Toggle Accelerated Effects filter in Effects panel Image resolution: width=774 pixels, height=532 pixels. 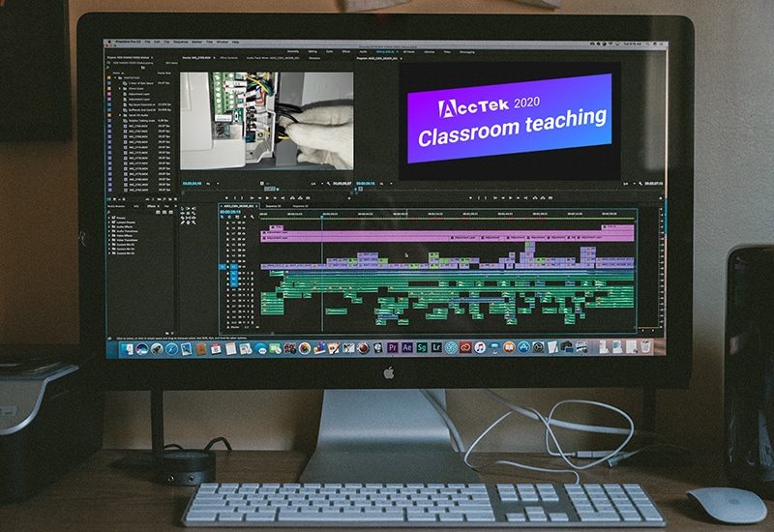pyautogui.click(x=158, y=212)
